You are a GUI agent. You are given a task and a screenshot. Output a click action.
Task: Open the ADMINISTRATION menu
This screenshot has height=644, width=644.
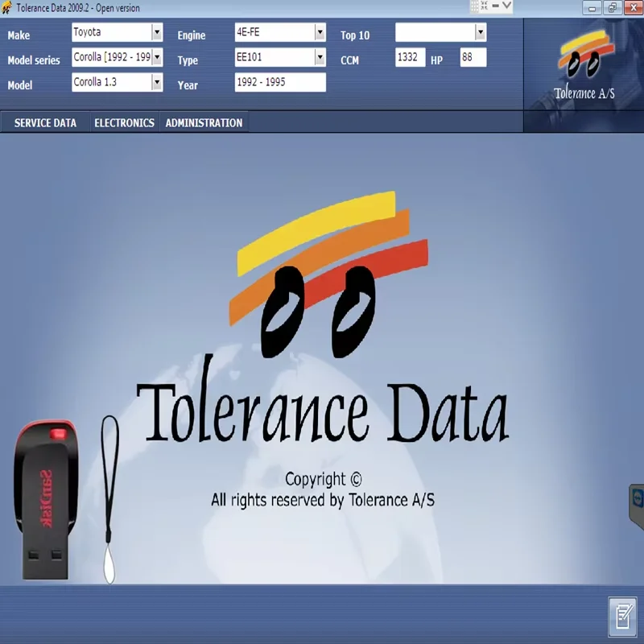[x=204, y=123]
